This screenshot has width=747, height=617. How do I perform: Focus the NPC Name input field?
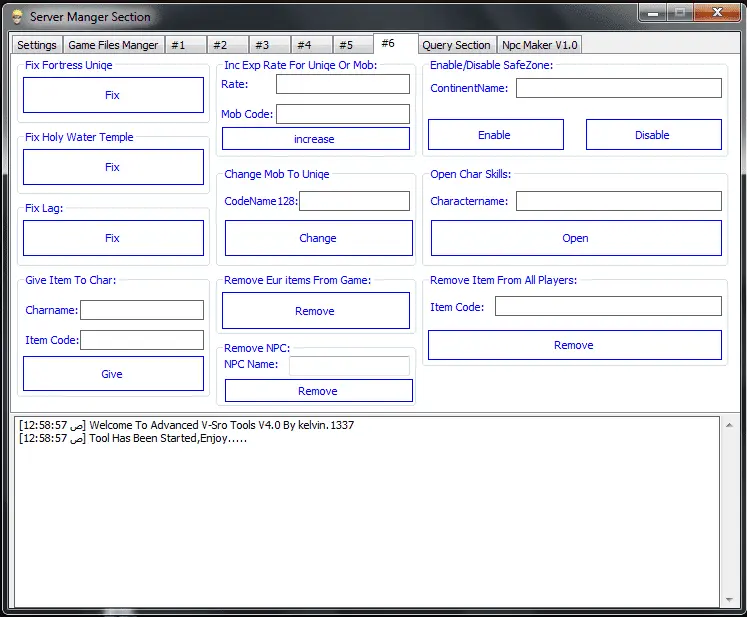tap(349, 365)
